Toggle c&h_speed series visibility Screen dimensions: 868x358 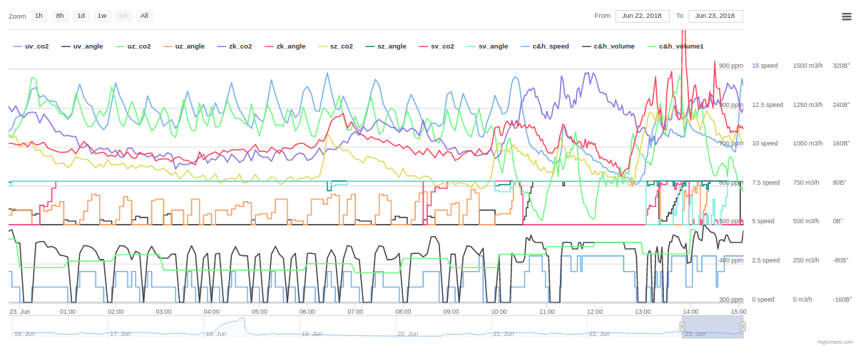click(x=549, y=46)
